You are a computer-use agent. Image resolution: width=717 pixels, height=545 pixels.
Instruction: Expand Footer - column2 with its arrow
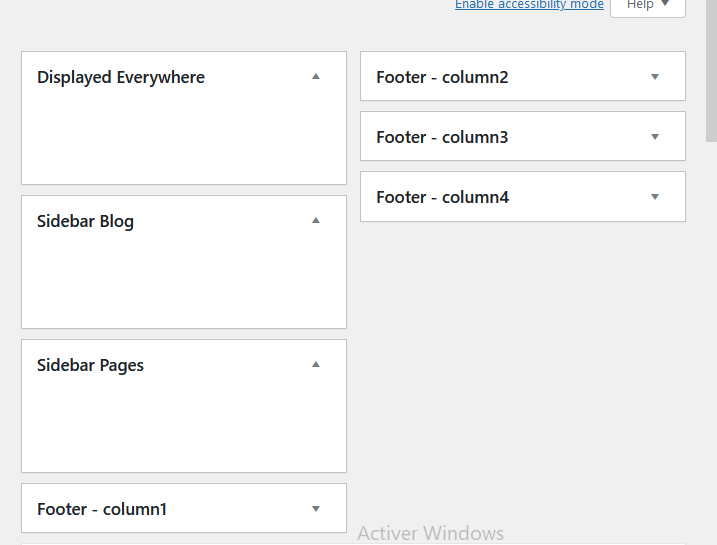655,77
